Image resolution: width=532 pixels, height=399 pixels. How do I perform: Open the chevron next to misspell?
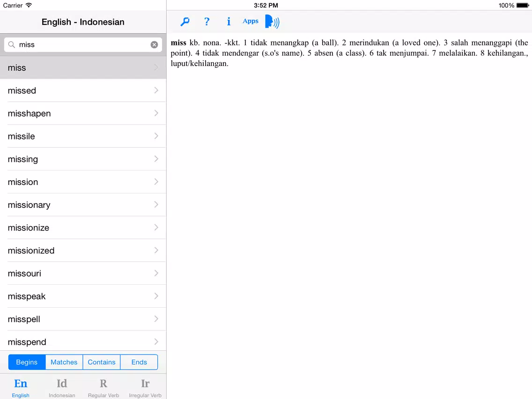point(156,319)
